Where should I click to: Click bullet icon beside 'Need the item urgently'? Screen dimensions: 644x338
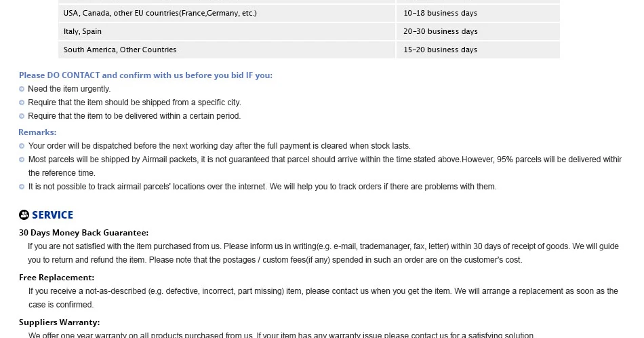(22, 89)
